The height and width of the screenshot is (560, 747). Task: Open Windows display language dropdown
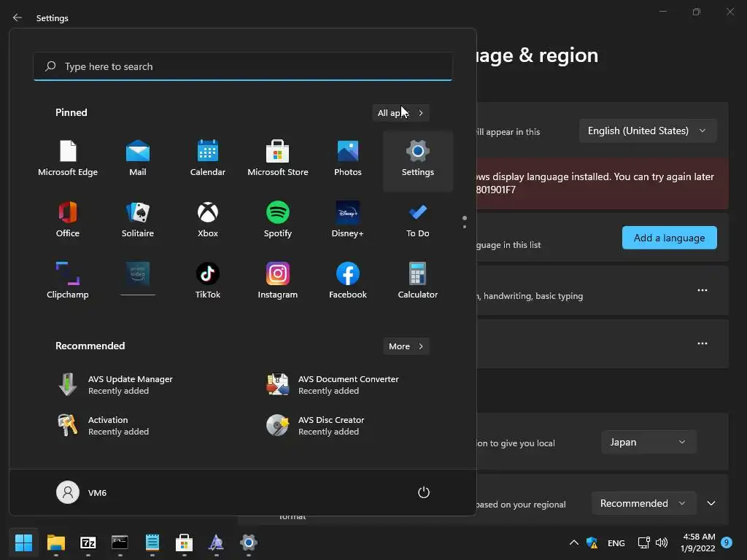648,131
